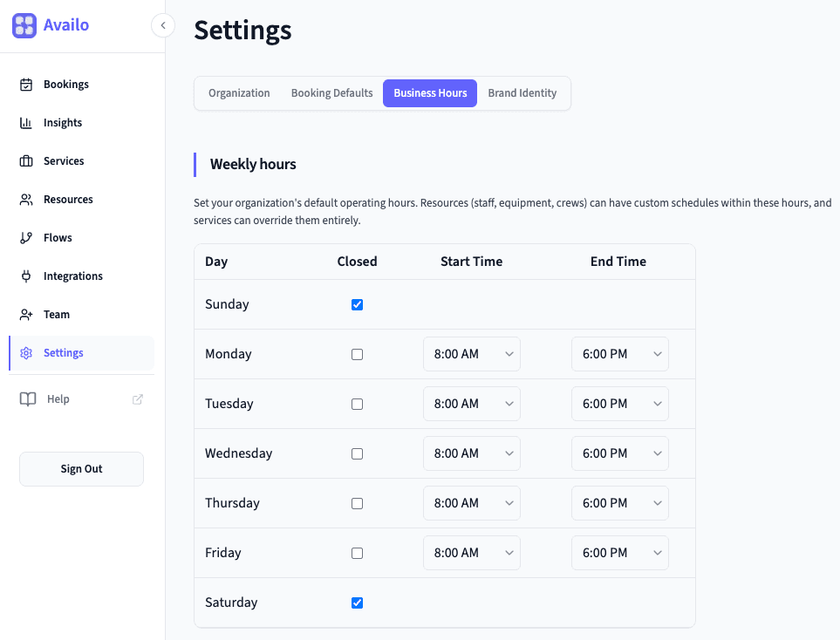Open the Bookings calendar icon in sidebar
Image resolution: width=840 pixels, height=640 pixels.
click(x=25, y=84)
